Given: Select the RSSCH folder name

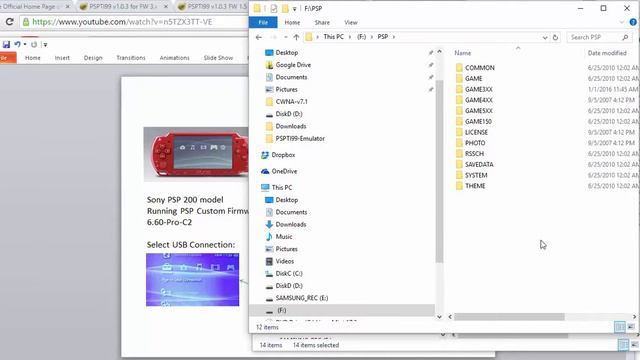Looking at the screenshot, I should pyautogui.click(x=474, y=153).
